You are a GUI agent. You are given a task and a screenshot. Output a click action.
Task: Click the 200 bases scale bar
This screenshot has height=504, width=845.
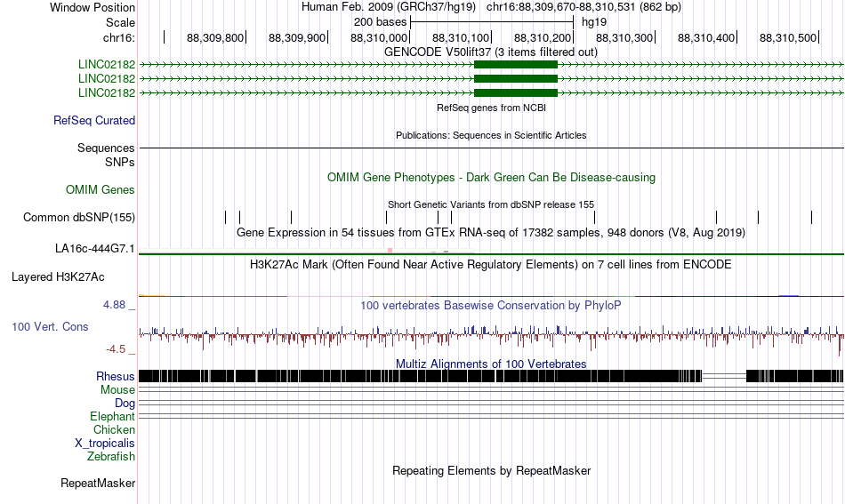(x=492, y=22)
